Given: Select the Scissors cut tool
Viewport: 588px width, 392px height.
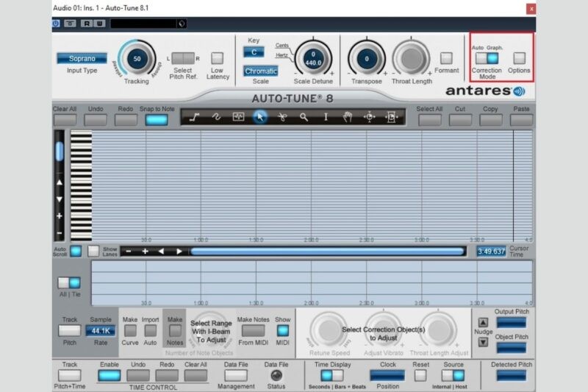Looking at the screenshot, I should click(282, 117).
